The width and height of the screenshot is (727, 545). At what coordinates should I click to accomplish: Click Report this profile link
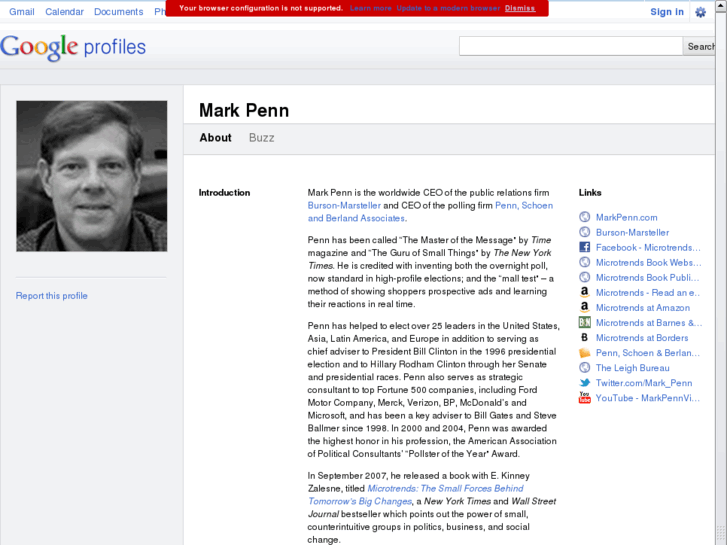pyautogui.click(x=51, y=296)
